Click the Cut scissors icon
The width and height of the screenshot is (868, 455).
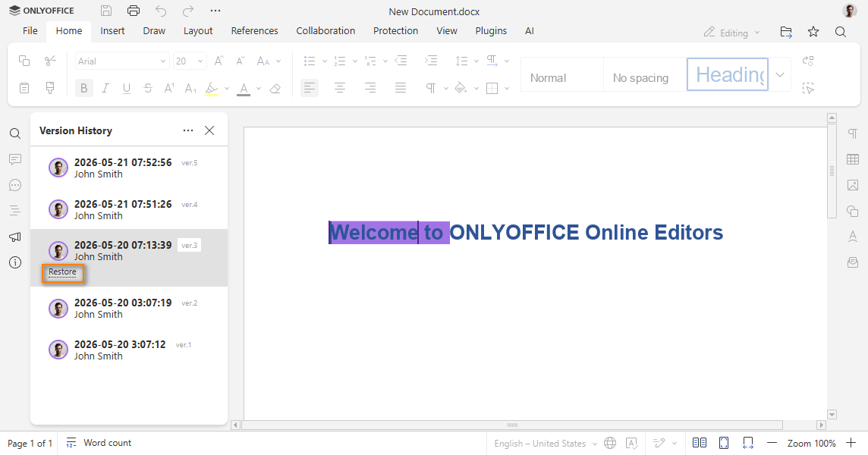(50, 61)
